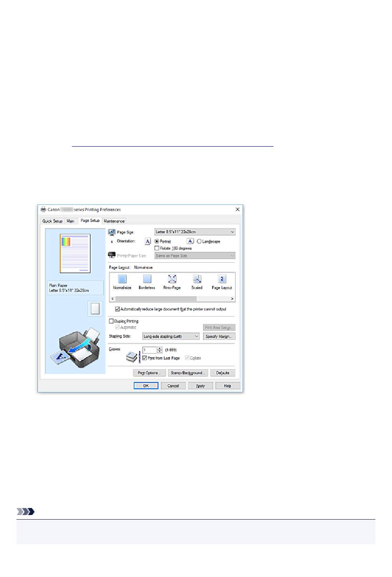Open the Page Size dropdown
The image size is (392, 577).
pos(195,232)
